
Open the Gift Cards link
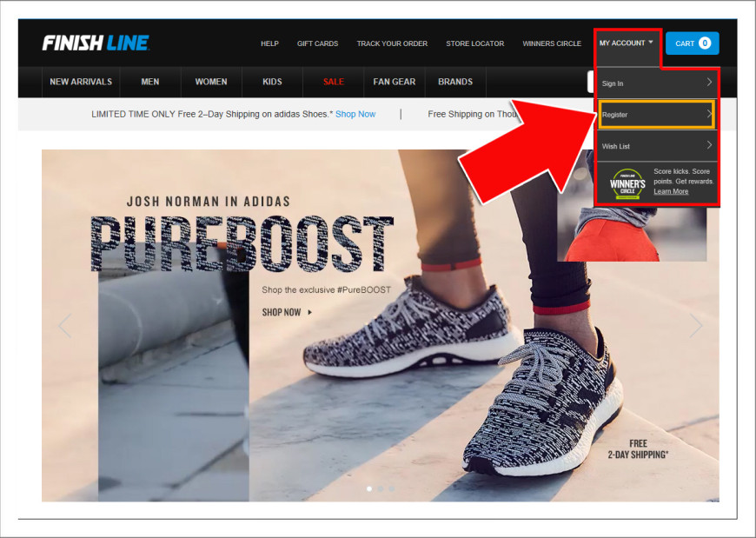(317, 43)
